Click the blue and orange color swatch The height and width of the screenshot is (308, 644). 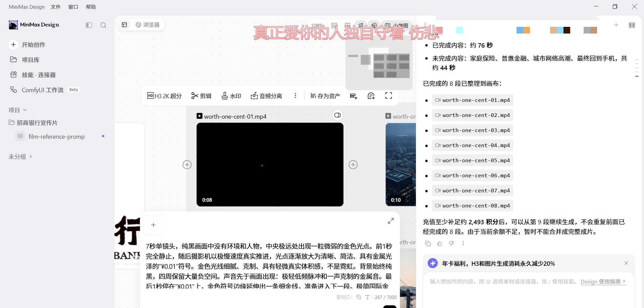pyautogui.click(x=523, y=30)
